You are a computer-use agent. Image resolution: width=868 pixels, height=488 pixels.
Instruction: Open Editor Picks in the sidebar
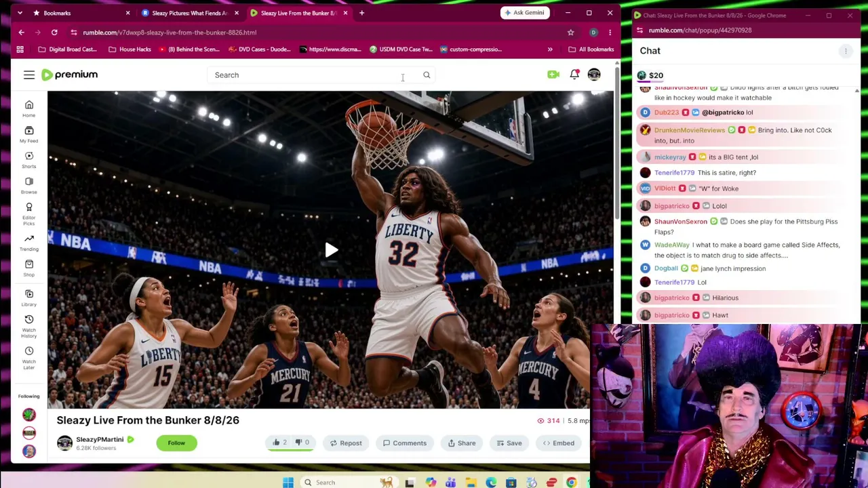[x=29, y=213]
